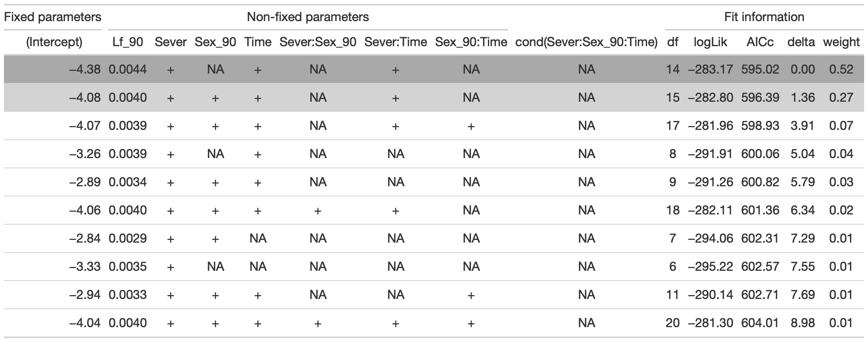Select the '(Intercept)' column header
This screenshot has width=868, height=342.
coord(54,42)
